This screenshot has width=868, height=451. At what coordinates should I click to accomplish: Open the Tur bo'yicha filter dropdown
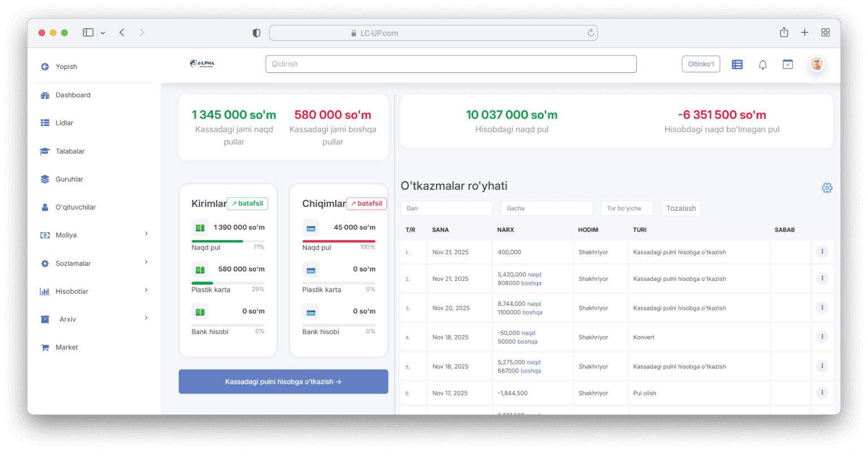point(627,209)
